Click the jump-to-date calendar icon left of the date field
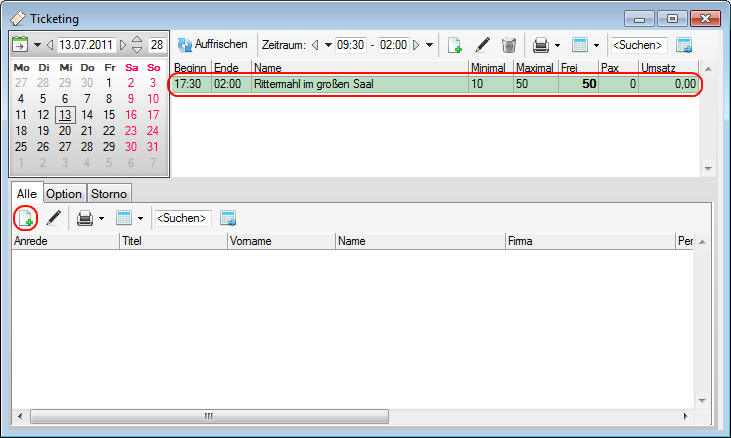The image size is (731, 438). pos(20,45)
